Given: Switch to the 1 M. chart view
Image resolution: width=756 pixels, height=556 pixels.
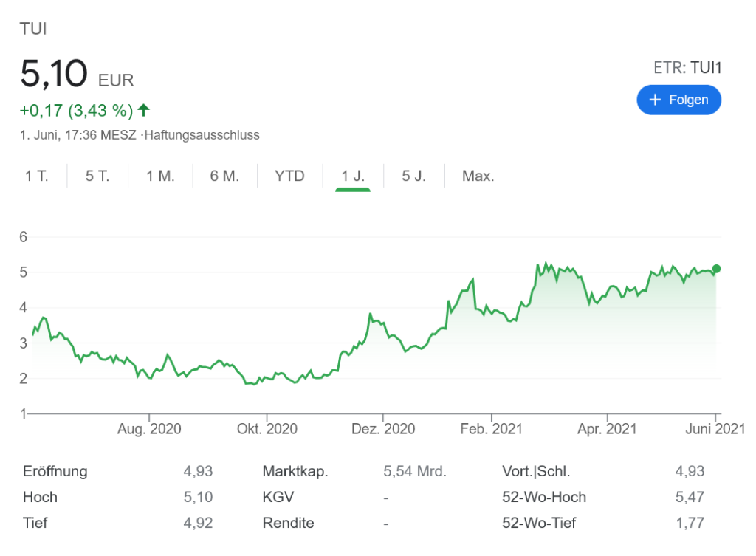Looking at the screenshot, I should point(159,176).
